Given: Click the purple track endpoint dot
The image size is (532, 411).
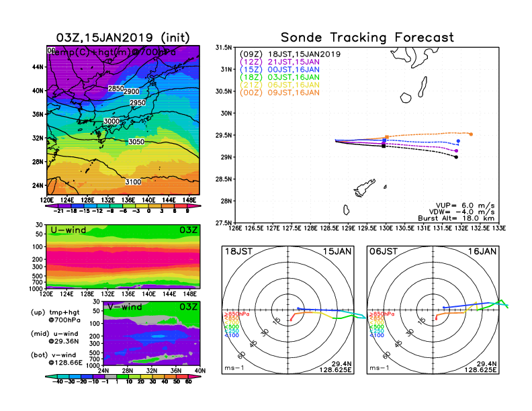Looking at the screenshot, I should 456,150.
